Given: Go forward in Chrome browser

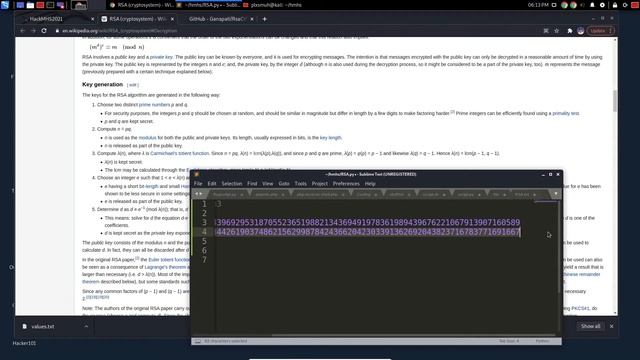Looking at the screenshot, I should pyautogui.click(x=33, y=31).
